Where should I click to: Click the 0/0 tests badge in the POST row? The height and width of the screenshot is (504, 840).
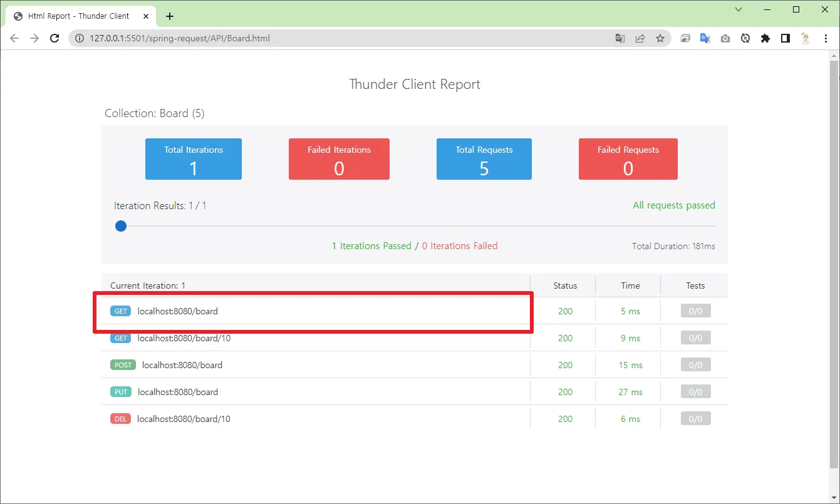click(x=695, y=365)
